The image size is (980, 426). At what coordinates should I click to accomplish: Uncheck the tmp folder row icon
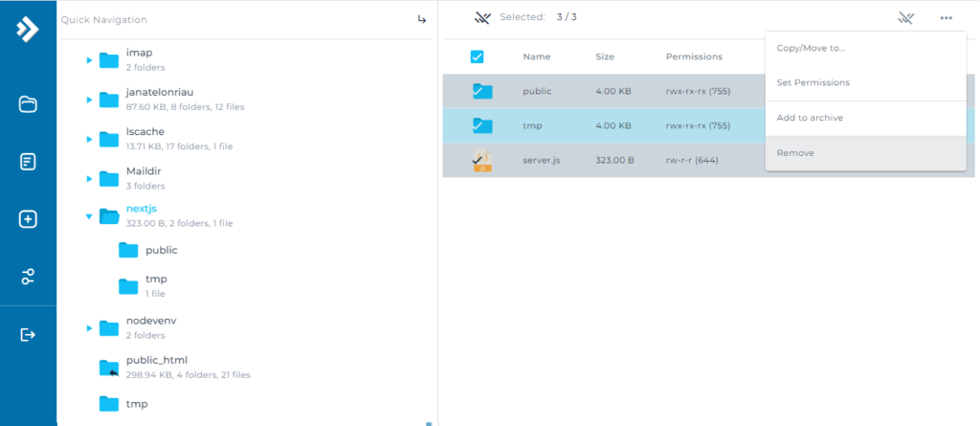pos(482,125)
